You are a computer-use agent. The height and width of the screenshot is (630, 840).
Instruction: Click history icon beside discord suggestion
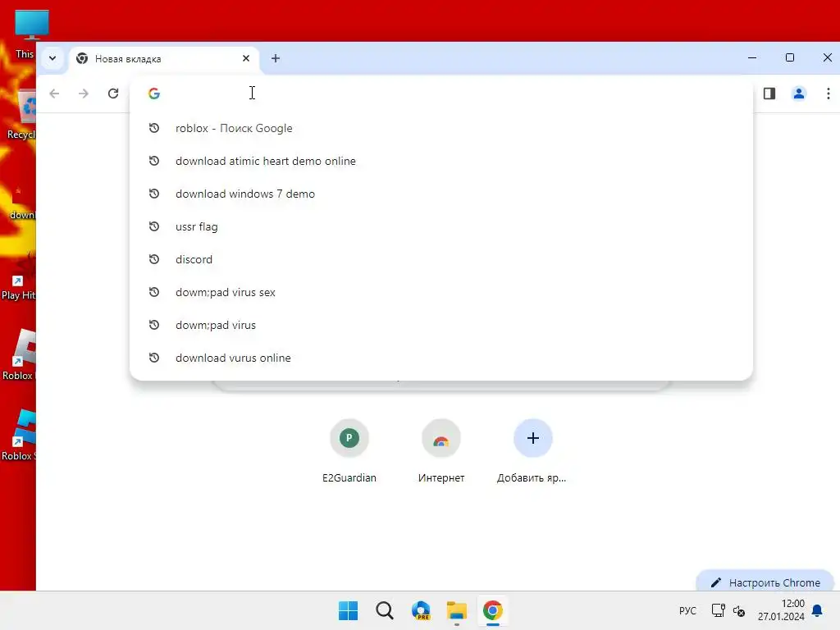click(154, 259)
